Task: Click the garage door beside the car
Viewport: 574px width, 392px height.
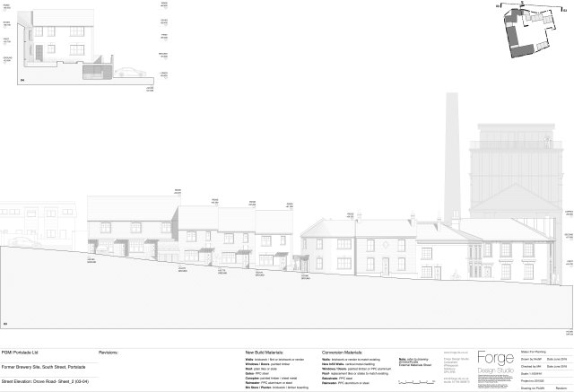Action: tap(93, 71)
